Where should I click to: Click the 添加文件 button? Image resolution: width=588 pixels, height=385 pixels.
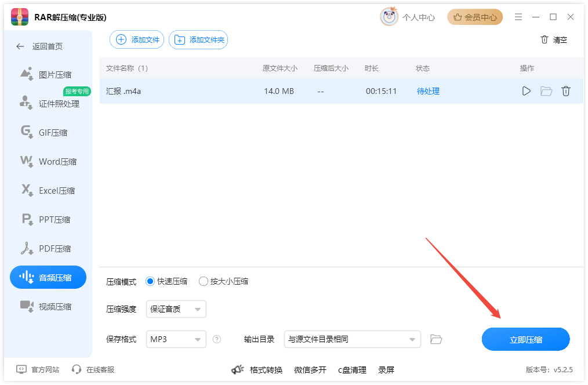coord(136,40)
